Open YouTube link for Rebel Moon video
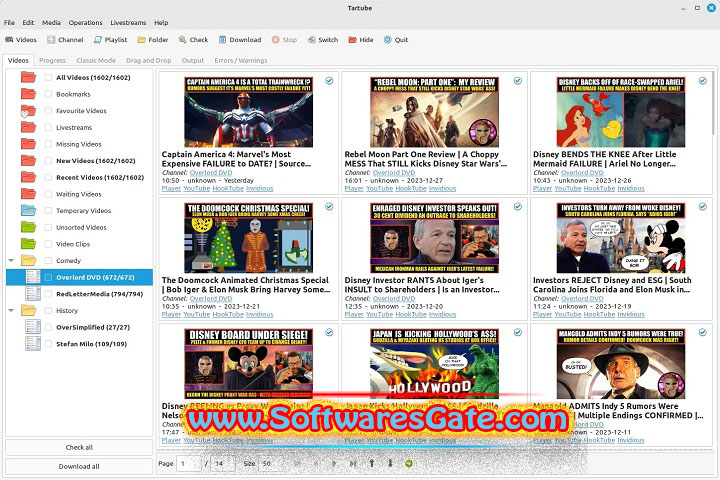Screen dimensions: 720x480 click(379, 188)
